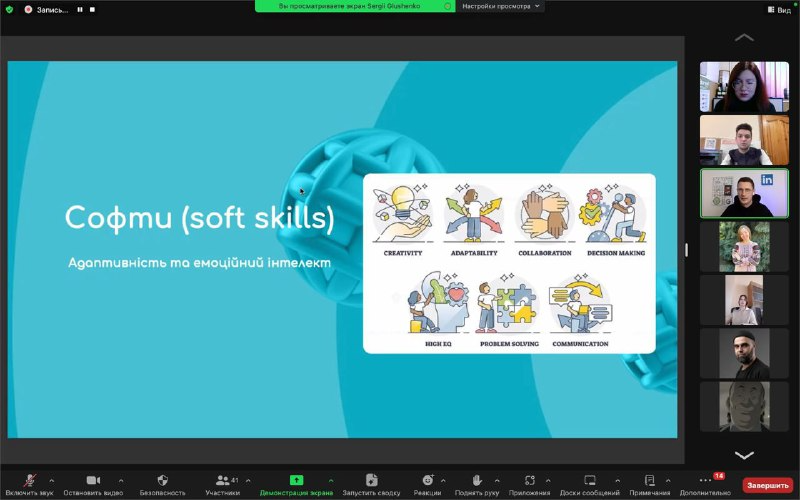The height and width of the screenshot is (500, 800).
Task: Click the red Завершить end button
Action: point(767,485)
